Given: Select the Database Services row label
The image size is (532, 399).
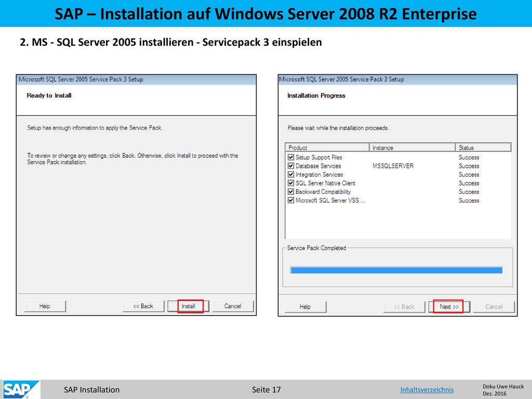Looking at the screenshot, I should tap(318, 166).
